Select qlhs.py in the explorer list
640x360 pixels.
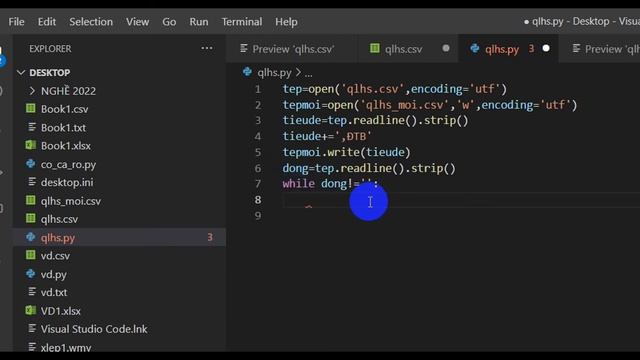(x=58, y=238)
